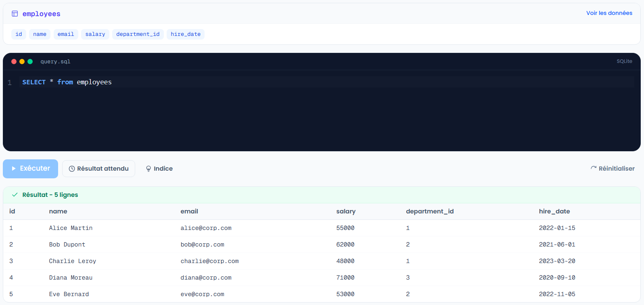Open the Indice hint
The height and width of the screenshot is (305, 644).
(159, 169)
